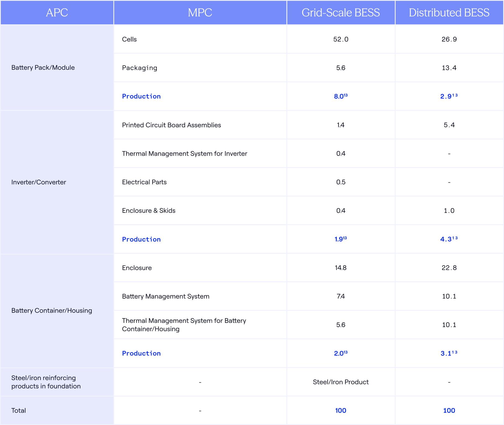Click the Distributed BESS column header
The image size is (504, 425).
click(x=449, y=13)
